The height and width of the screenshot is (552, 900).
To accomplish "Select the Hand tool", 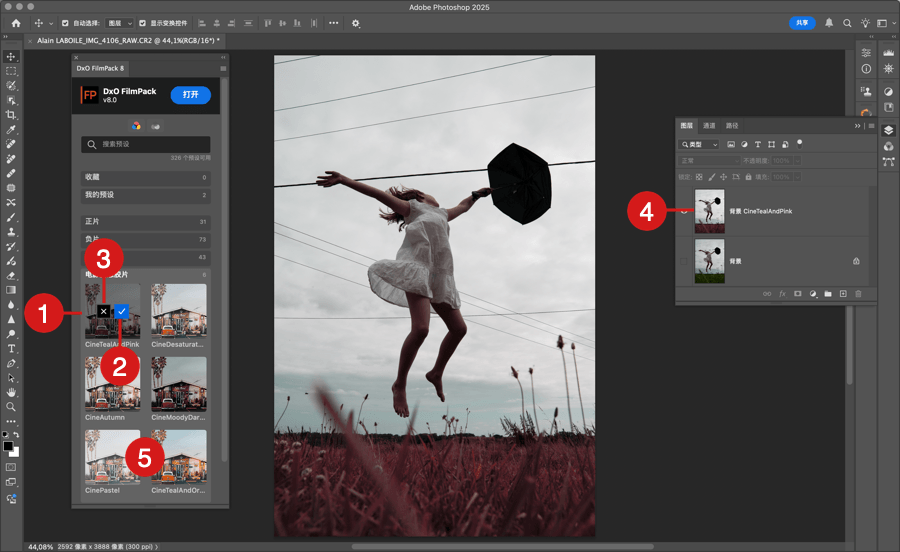I will click(11, 392).
